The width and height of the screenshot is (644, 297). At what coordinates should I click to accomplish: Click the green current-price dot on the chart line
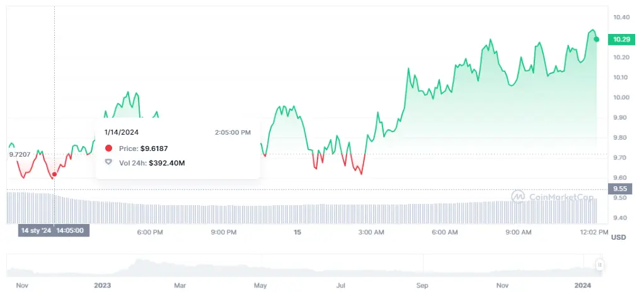coord(597,40)
